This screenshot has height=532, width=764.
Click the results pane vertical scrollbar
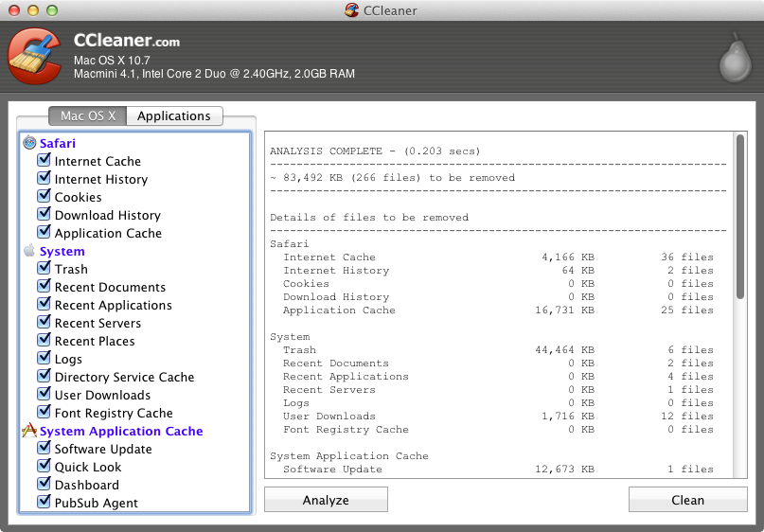click(739, 218)
